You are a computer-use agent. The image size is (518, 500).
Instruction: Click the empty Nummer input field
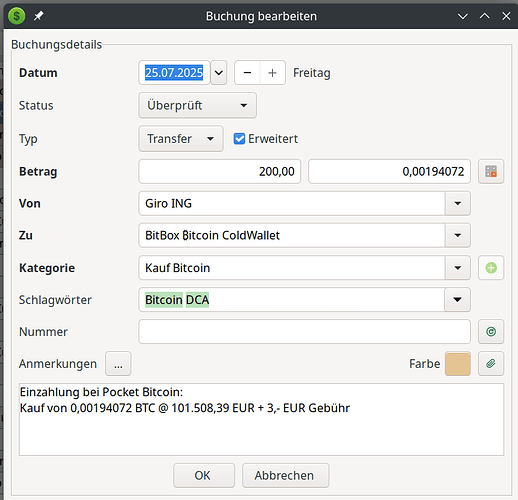tap(304, 332)
